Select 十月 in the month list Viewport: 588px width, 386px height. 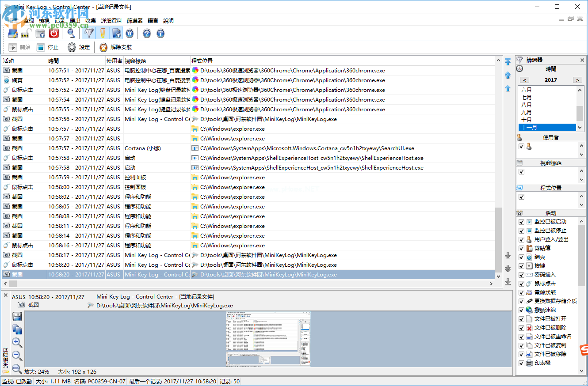coord(547,120)
